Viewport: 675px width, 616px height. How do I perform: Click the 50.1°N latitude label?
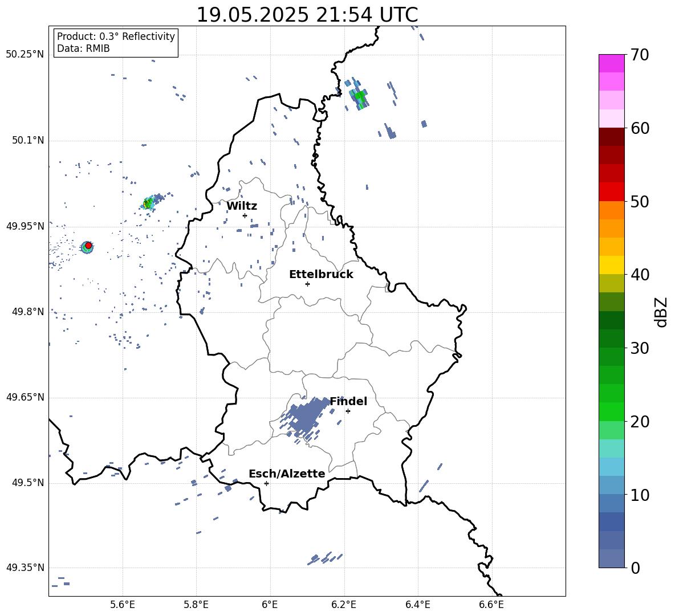[x=28, y=141]
